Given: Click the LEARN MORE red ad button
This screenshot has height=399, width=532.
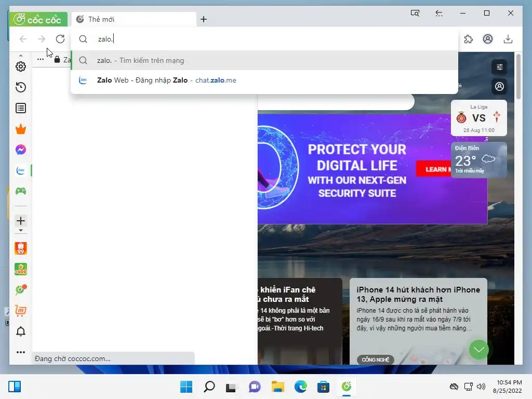Looking at the screenshot, I should point(434,169).
